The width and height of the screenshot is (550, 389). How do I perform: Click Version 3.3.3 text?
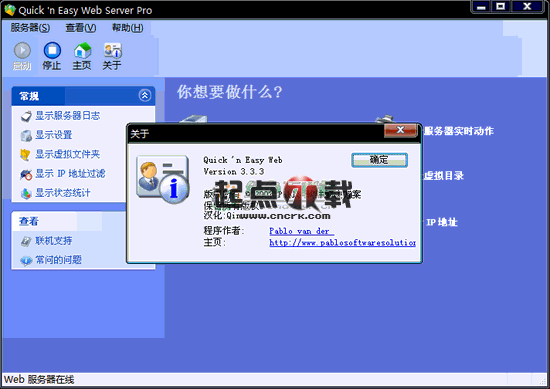point(234,172)
